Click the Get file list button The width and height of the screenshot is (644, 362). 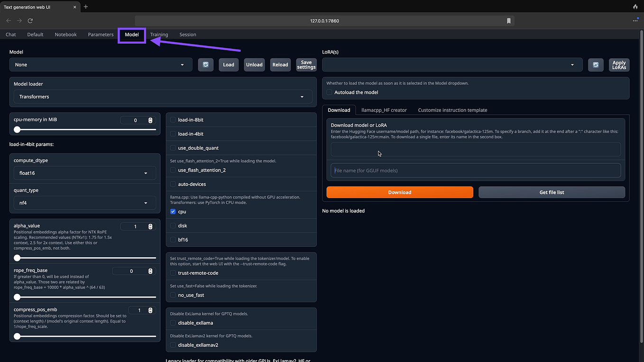(x=552, y=192)
